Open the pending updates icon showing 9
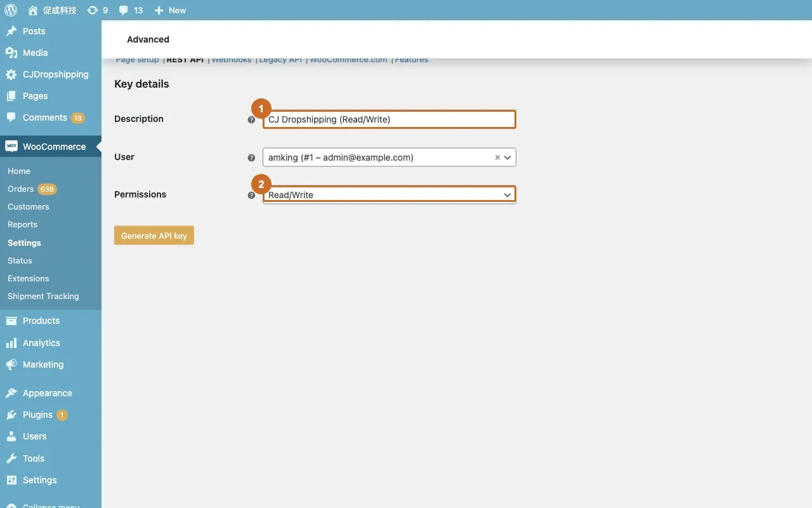 [x=93, y=10]
